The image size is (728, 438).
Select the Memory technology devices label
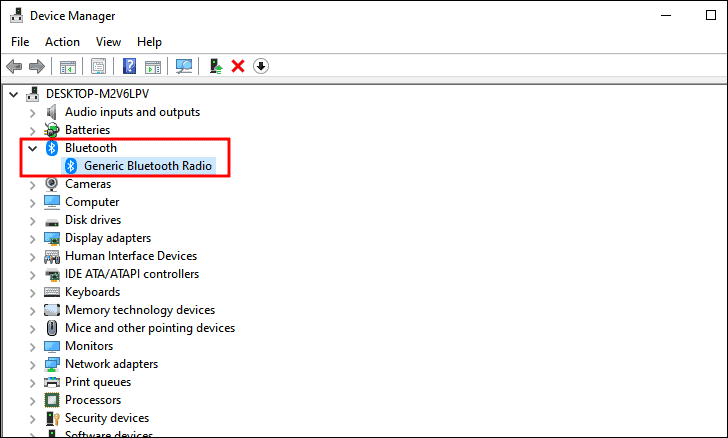pos(140,310)
